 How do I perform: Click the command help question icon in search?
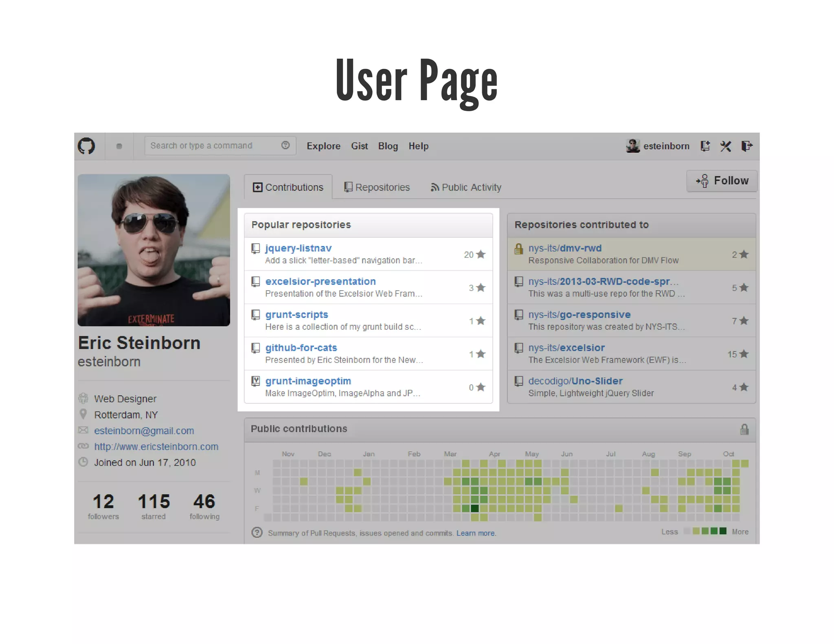(x=285, y=145)
